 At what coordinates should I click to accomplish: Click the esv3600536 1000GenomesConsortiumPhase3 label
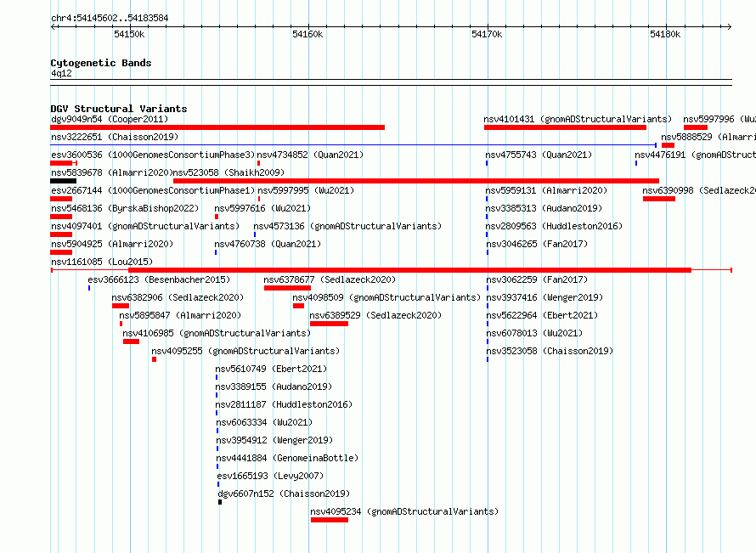(x=153, y=155)
